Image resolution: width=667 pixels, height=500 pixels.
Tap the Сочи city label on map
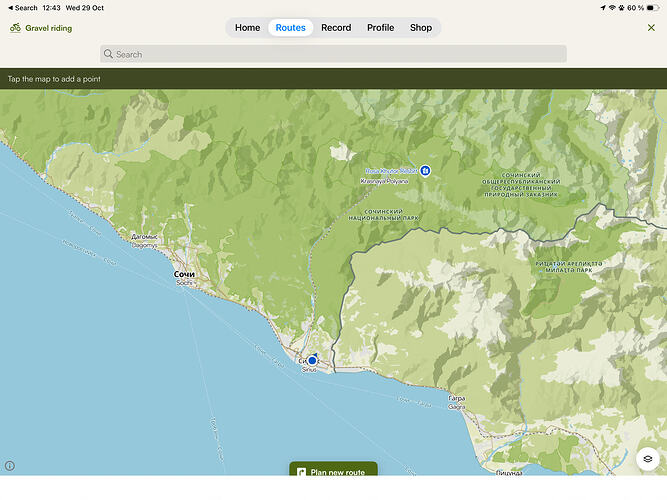[184, 274]
